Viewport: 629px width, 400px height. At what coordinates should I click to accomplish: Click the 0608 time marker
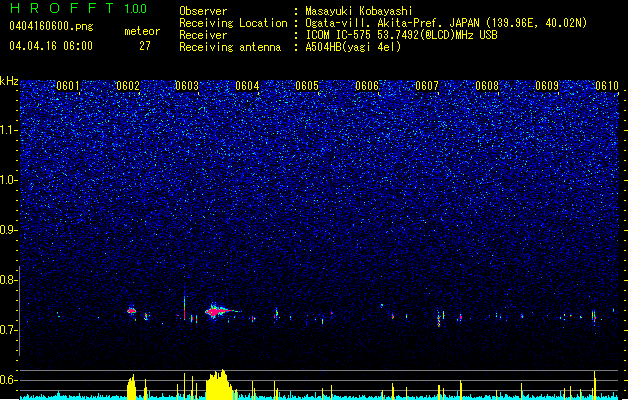pos(487,86)
